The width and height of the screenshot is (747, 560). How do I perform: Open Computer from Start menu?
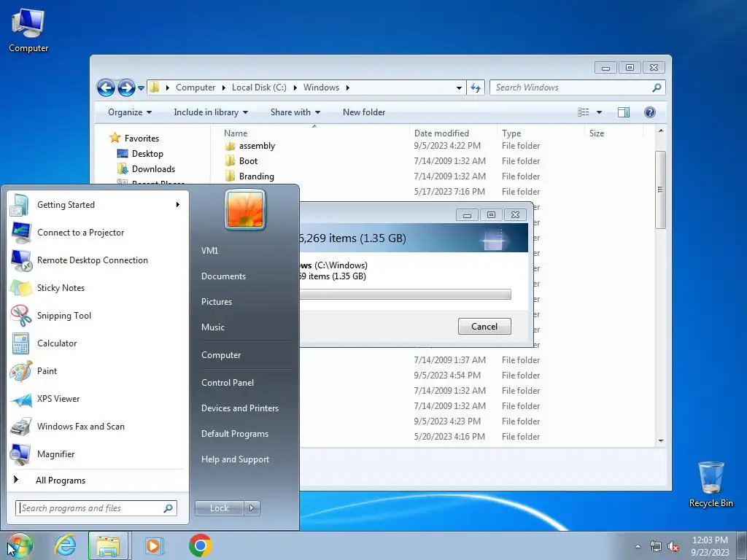click(x=220, y=355)
